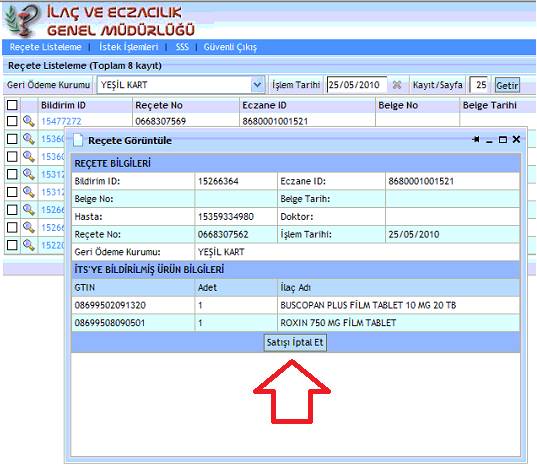The width and height of the screenshot is (537, 466).
Task: Expand the Geri Ödeme Kurumu dropdown arrow
Action: point(258,85)
